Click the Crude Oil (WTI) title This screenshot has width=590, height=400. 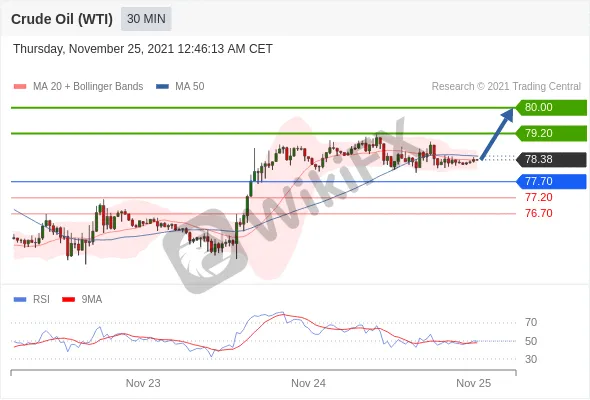coord(62,19)
